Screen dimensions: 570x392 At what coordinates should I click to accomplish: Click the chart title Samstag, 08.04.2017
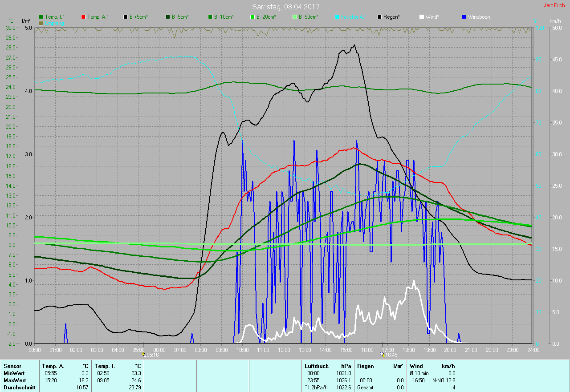[285, 7]
